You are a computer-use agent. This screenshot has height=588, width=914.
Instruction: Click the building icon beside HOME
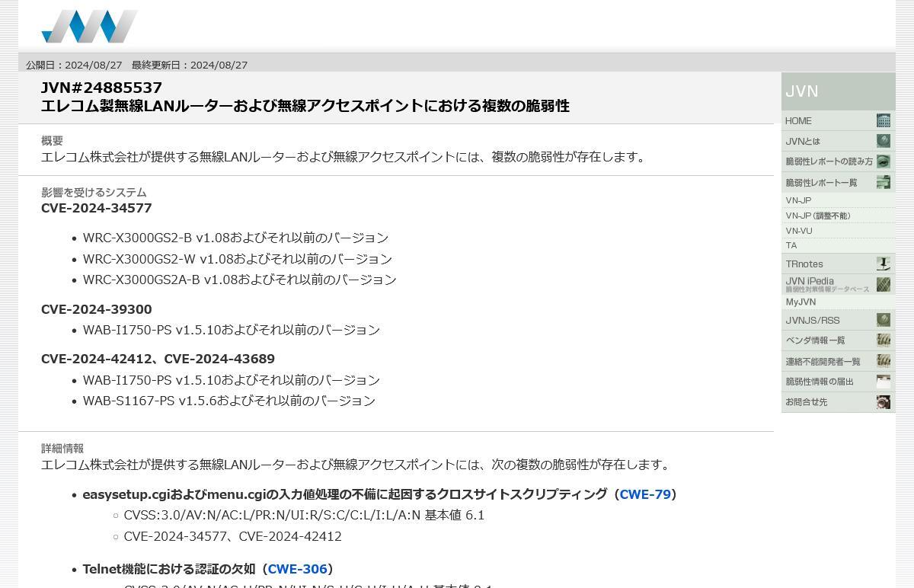click(884, 120)
